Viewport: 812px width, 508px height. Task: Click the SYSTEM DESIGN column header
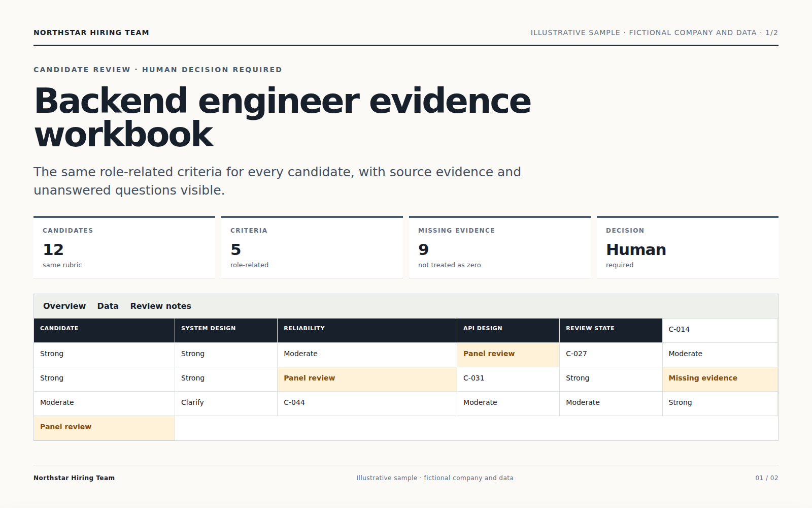(x=226, y=330)
